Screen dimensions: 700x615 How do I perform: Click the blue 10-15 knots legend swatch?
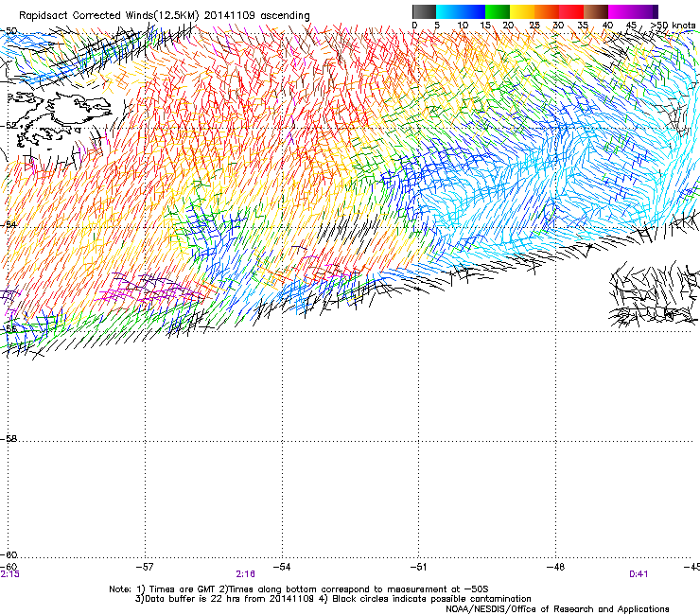click(x=473, y=11)
